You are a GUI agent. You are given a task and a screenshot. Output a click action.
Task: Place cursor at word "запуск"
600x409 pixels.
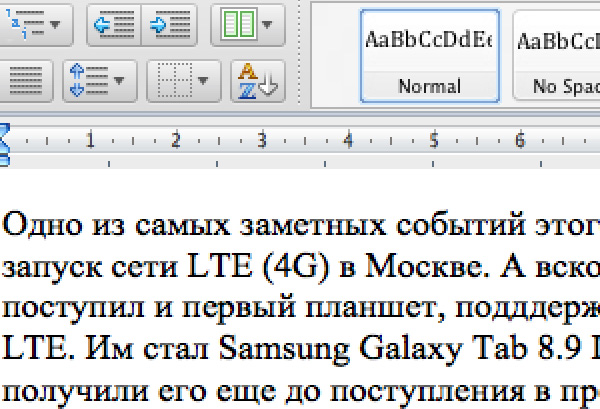pyautogui.click(x=52, y=268)
